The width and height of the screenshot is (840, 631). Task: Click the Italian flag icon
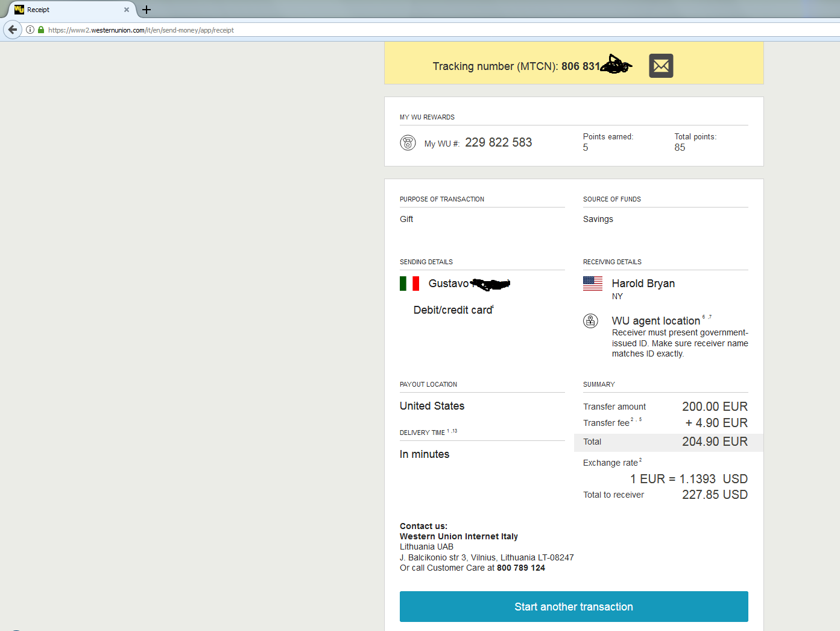pos(409,284)
